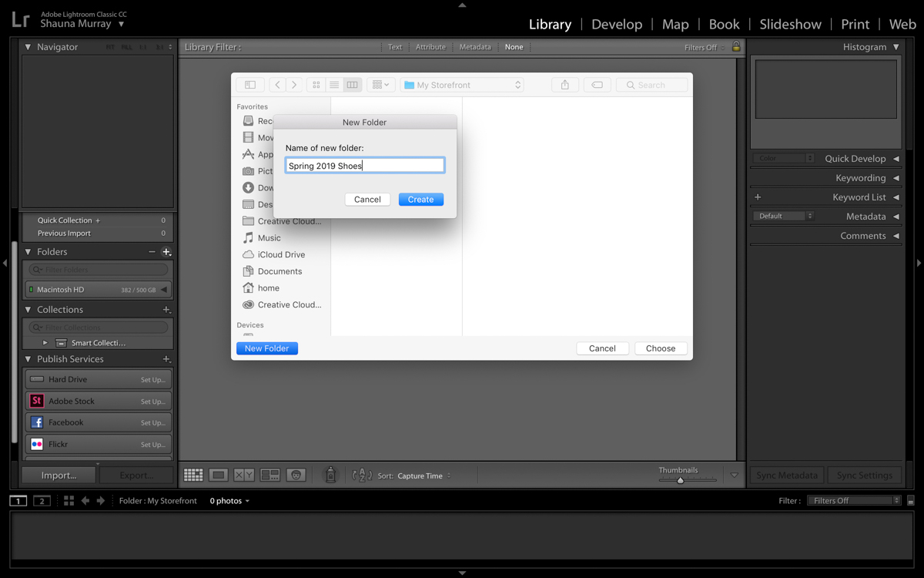Select the Loupe view icon

(x=219, y=476)
